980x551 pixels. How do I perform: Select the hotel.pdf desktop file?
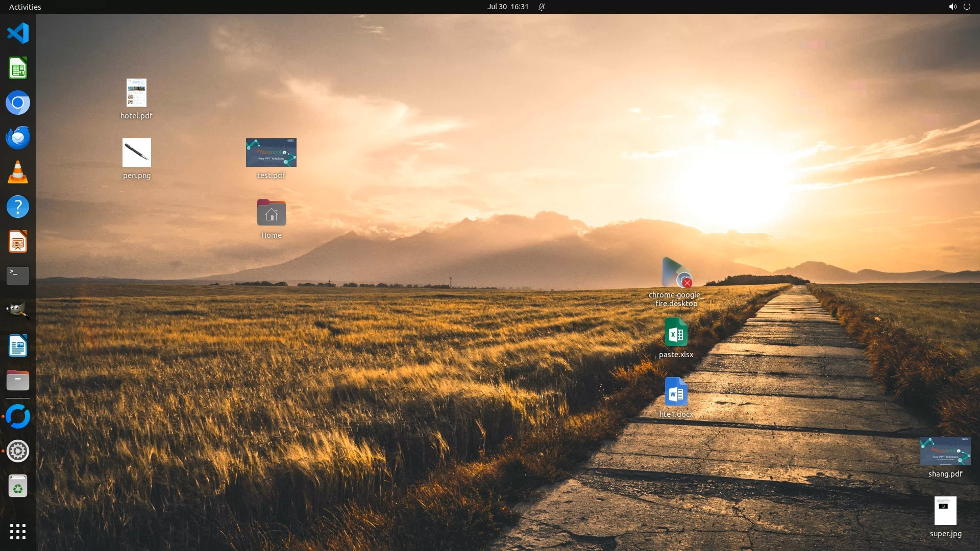tap(136, 93)
